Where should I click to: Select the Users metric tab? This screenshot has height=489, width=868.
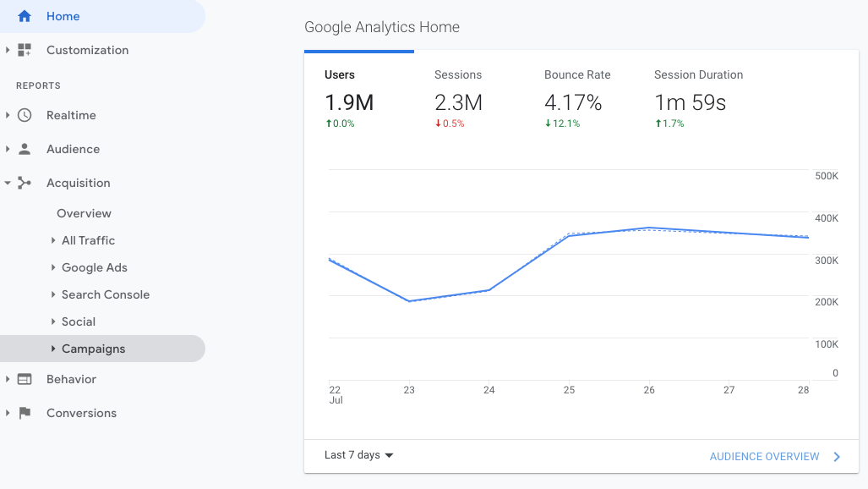tap(349, 100)
